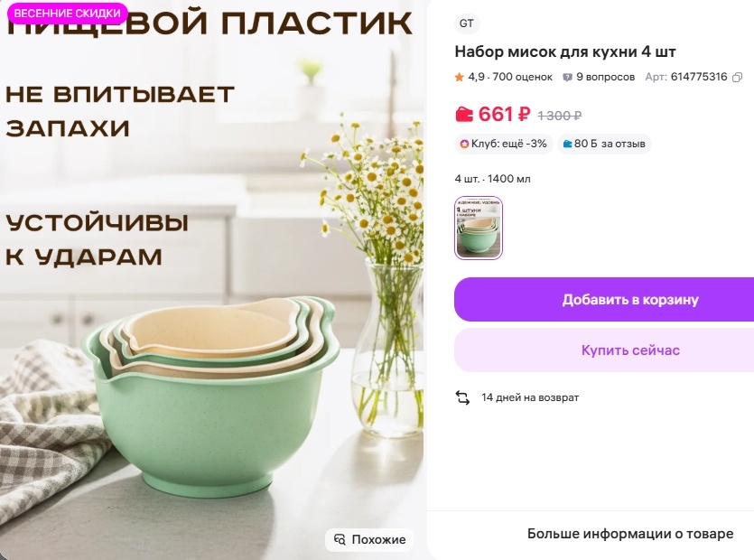Open the 9 вопросов link
This screenshot has height=560, width=754.
click(605, 77)
